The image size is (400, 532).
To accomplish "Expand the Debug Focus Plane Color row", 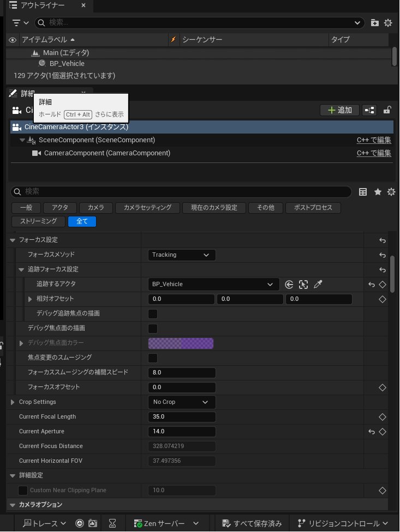I will click(21, 343).
